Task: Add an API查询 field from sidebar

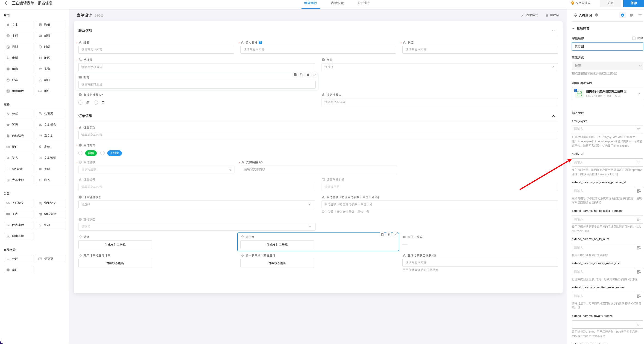Action: pyautogui.click(x=18, y=169)
